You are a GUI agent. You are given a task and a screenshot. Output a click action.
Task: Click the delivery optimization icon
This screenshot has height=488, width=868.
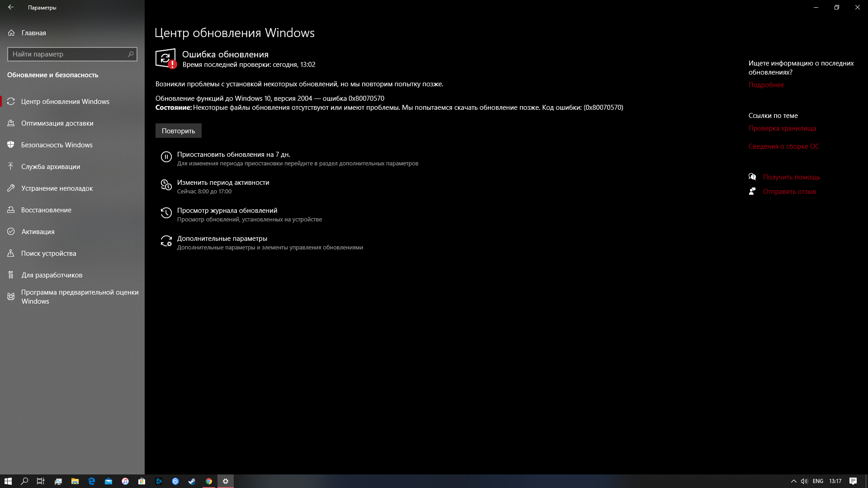coord(11,123)
